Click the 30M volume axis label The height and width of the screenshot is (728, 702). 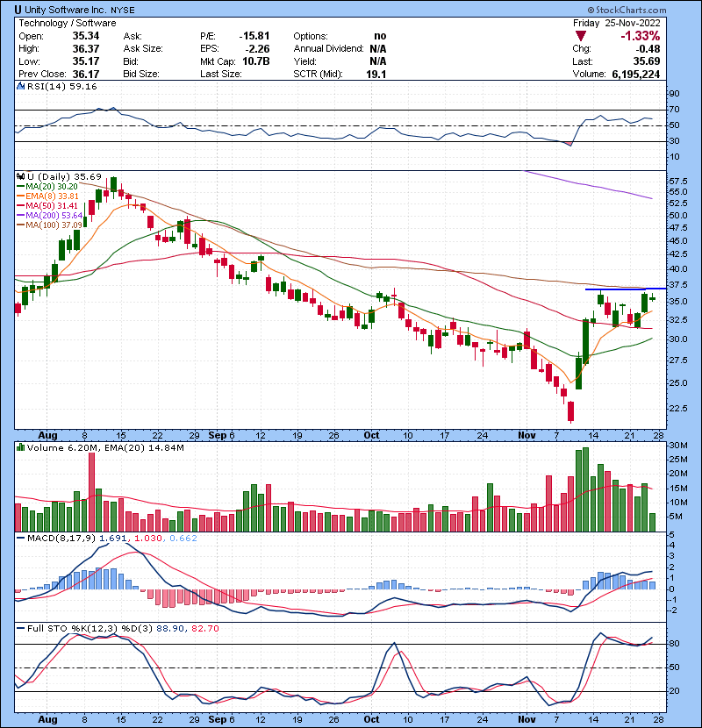677,446
